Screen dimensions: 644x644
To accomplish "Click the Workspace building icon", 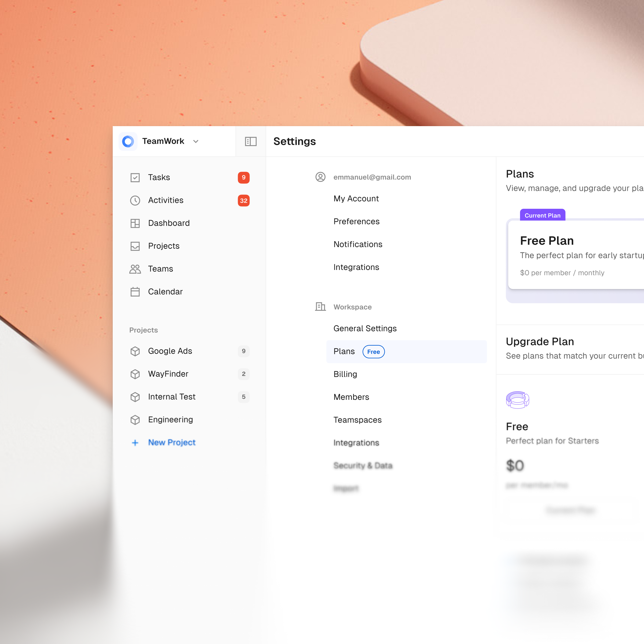I will pyautogui.click(x=320, y=306).
